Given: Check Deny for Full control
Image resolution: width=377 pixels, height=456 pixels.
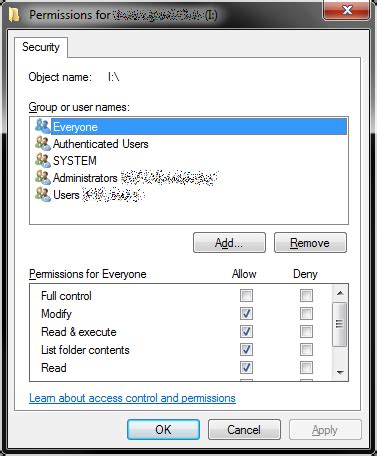Looking at the screenshot, I should (306, 295).
